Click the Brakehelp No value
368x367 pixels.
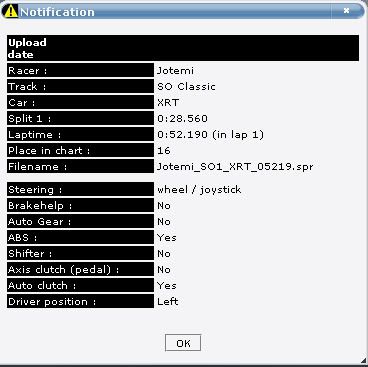(x=164, y=206)
